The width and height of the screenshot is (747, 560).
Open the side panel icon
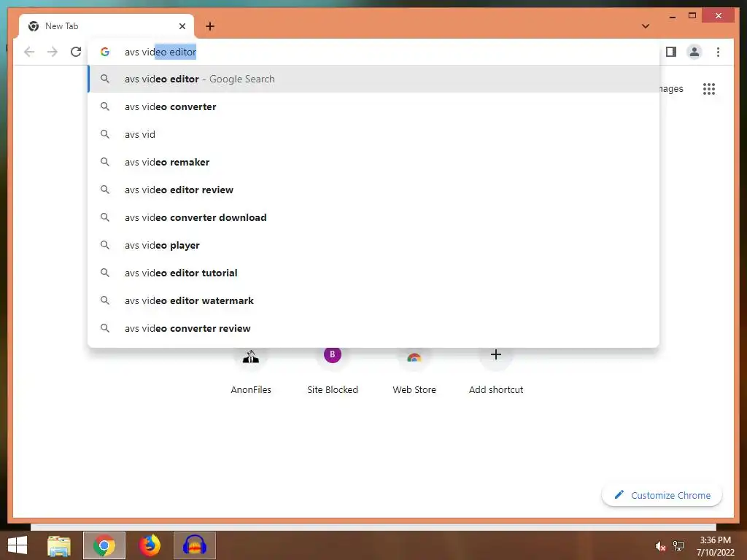point(671,52)
